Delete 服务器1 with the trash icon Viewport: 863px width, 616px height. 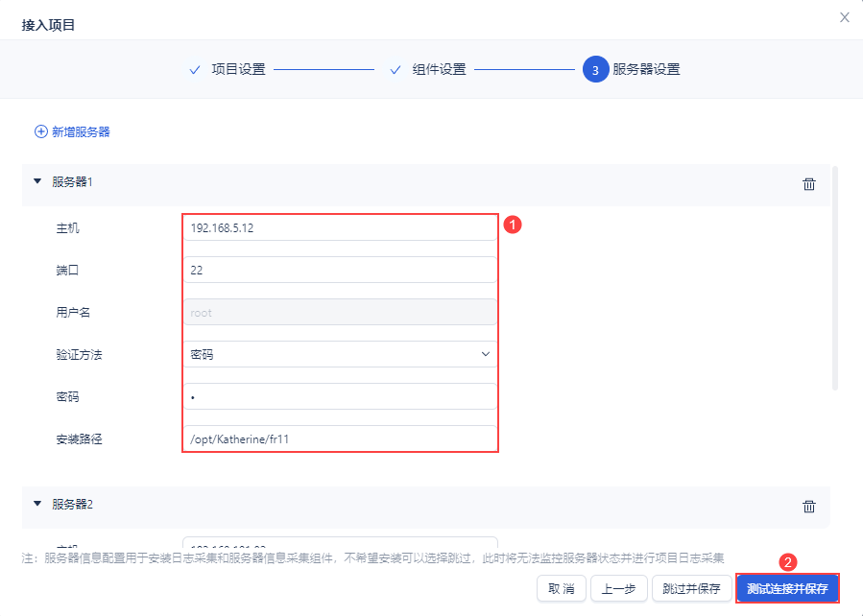(808, 184)
